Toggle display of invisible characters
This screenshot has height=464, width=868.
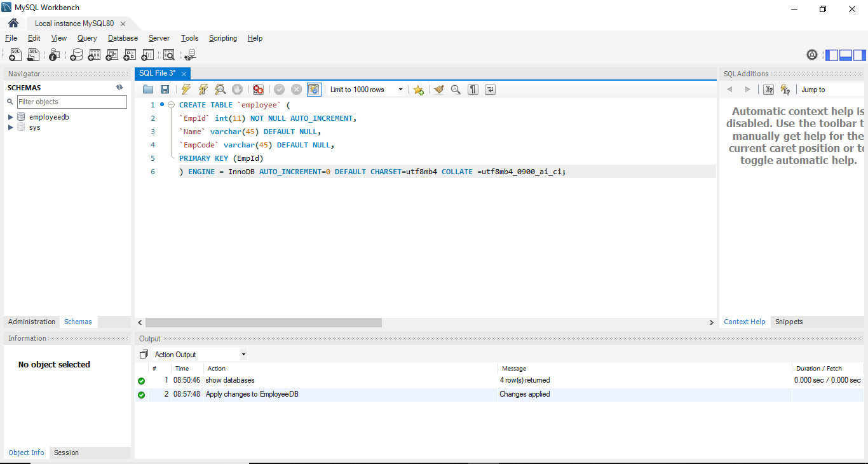tap(473, 90)
